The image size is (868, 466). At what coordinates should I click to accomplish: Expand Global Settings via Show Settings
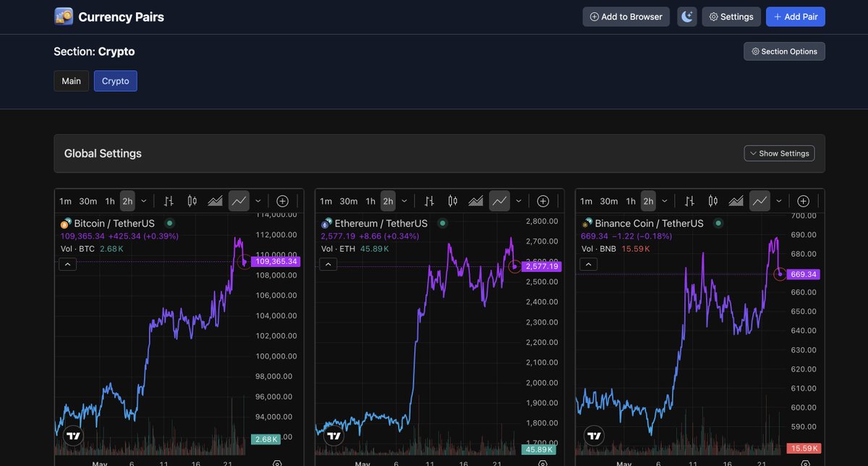[779, 153]
